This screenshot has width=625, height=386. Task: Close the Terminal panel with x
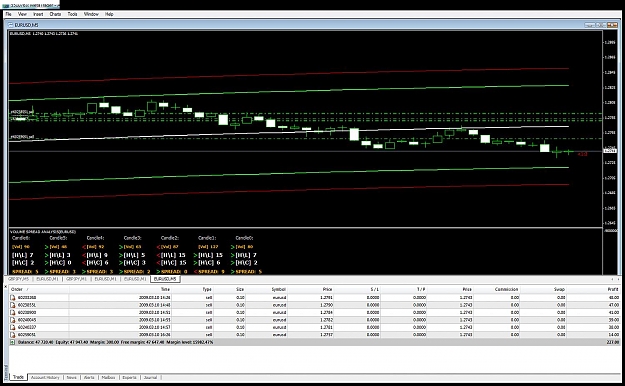[6, 286]
